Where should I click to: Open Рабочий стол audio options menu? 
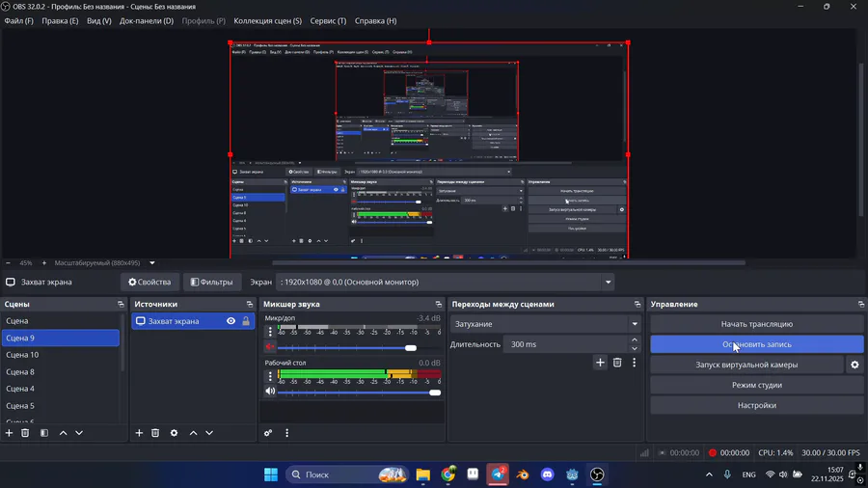click(x=270, y=374)
